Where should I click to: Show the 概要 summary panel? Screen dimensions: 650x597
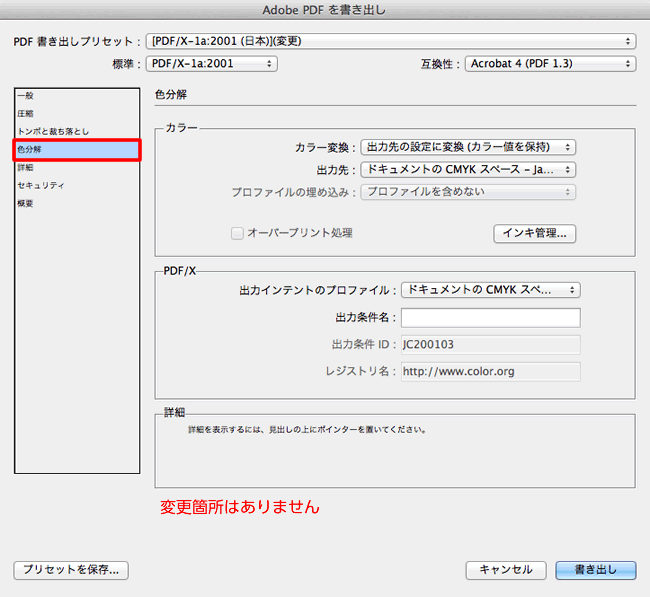(24, 204)
